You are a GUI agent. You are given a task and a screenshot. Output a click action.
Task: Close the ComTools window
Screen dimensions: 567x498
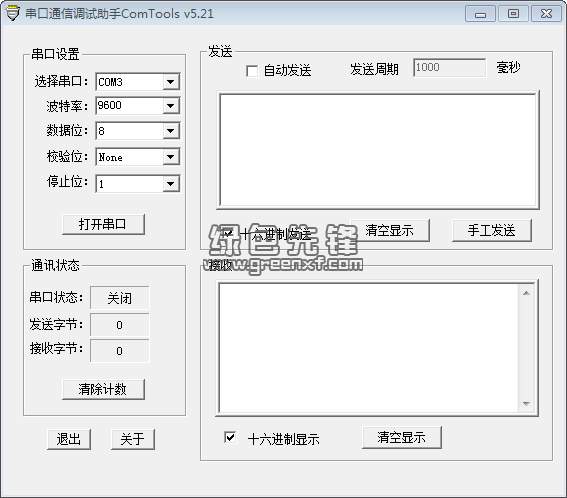[546, 14]
